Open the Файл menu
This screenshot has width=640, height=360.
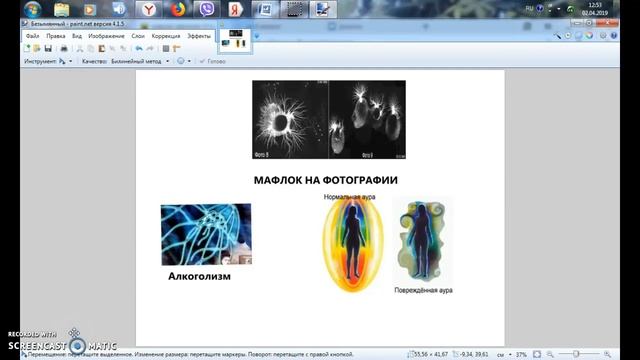(x=32, y=36)
